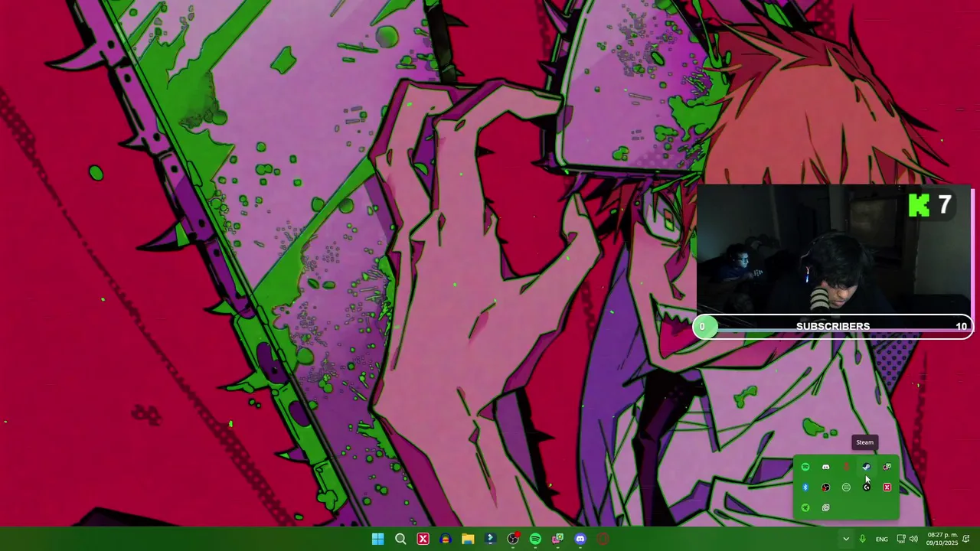
Task: Open network settings tray icon
Action: (x=901, y=540)
